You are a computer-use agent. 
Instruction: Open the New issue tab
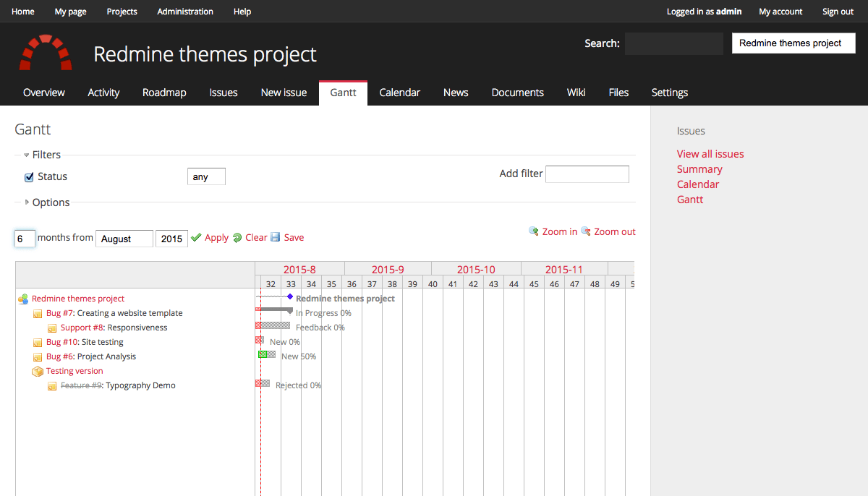[284, 93]
